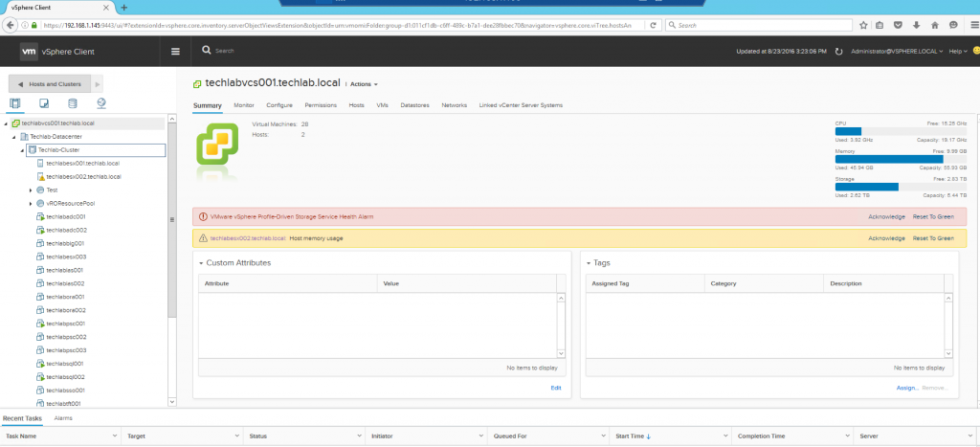The image size is (980, 447).
Task: Click the yellow warning icon on host memory alarm
Action: click(x=203, y=238)
